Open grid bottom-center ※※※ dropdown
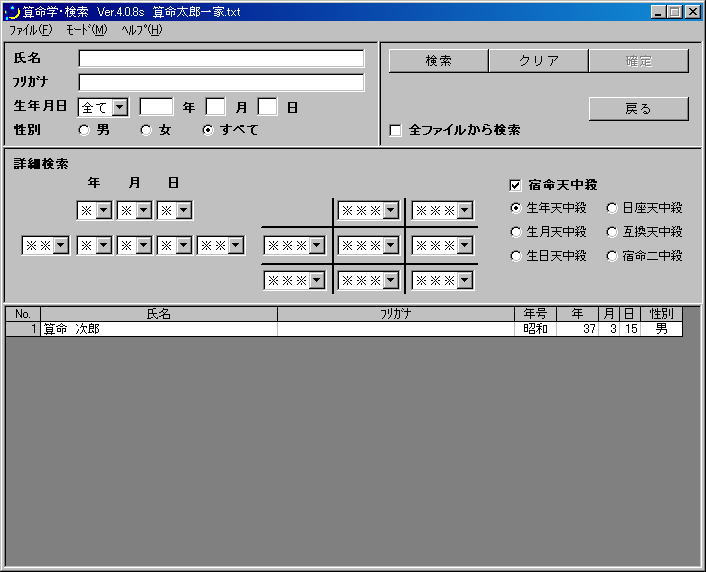 coord(391,281)
